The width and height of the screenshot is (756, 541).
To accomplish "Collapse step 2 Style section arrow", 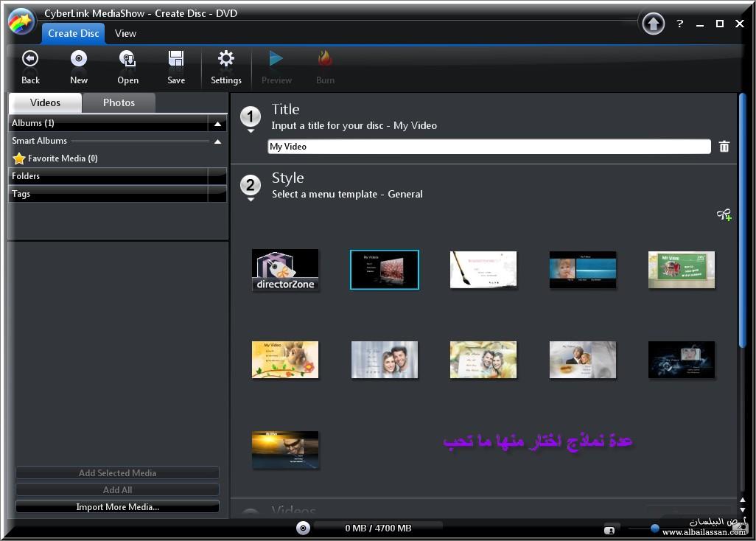I will pos(251,200).
